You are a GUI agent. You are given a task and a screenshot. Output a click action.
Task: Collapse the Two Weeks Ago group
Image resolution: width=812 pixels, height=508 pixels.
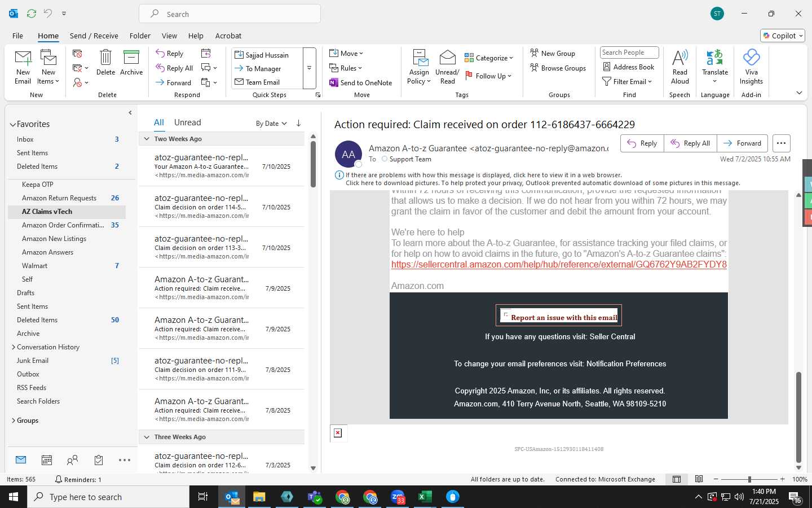click(147, 139)
